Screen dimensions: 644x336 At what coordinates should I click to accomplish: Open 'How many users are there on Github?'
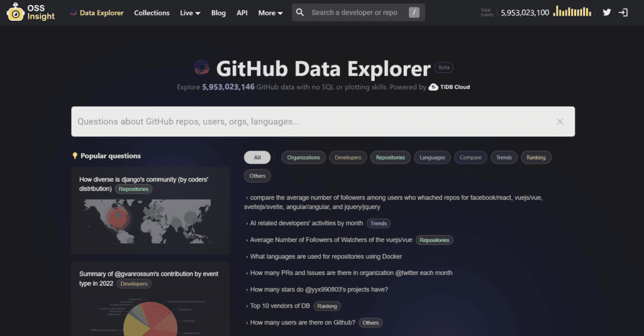[303, 322]
